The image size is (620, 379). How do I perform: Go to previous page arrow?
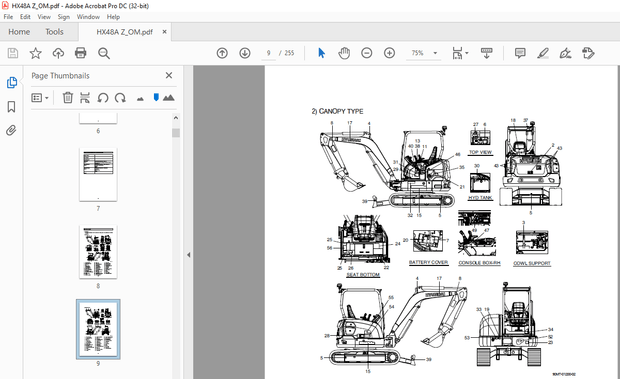click(222, 53)
